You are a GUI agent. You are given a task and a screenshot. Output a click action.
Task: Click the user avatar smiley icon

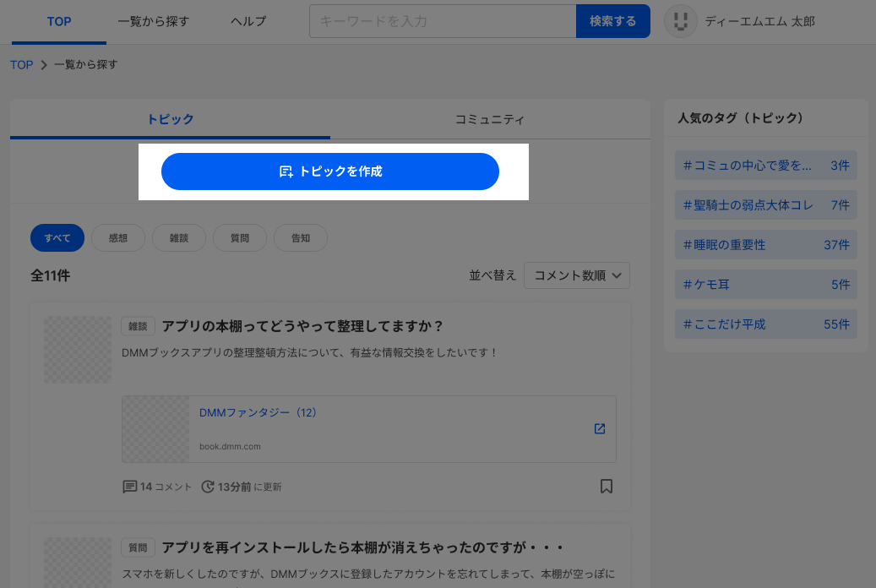681,22
